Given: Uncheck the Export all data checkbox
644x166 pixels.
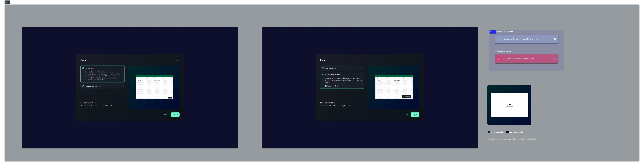Looking at the screenshot, I should click(326, 86).
